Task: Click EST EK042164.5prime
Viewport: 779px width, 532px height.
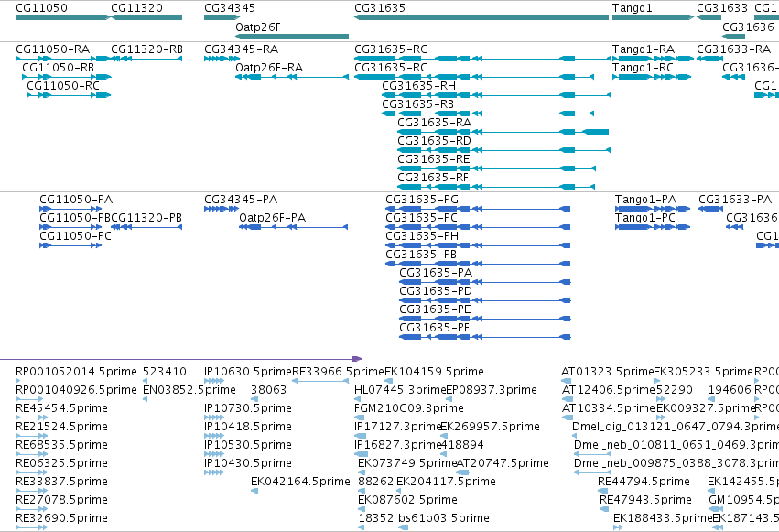Action: coord(300,483)
